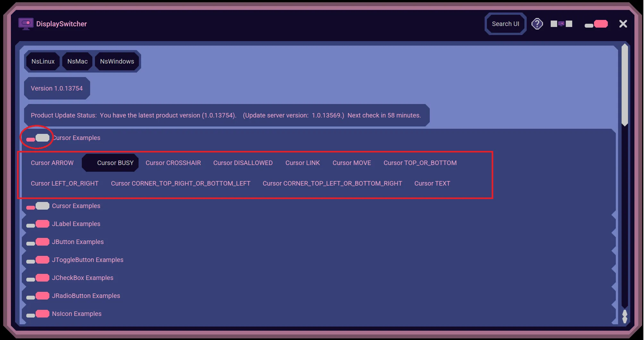644x340 pixels.
Task: Toggle the JCheckBox Examples switch
Action: 38,278
